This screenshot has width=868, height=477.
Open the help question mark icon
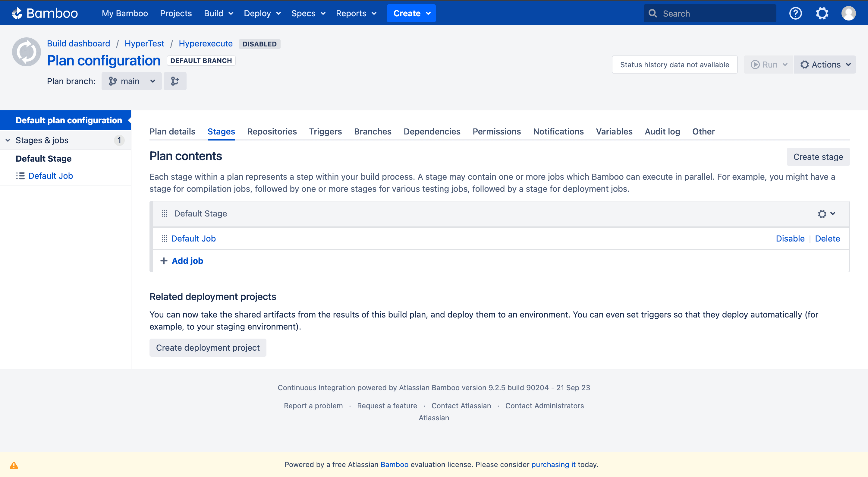coord(795,14)
